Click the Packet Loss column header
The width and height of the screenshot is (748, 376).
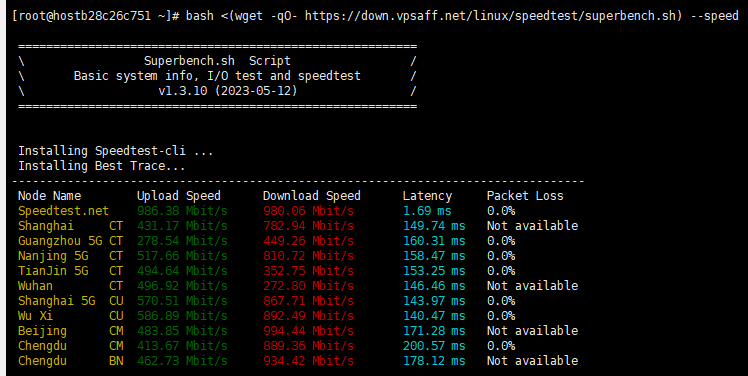(525, 196)
